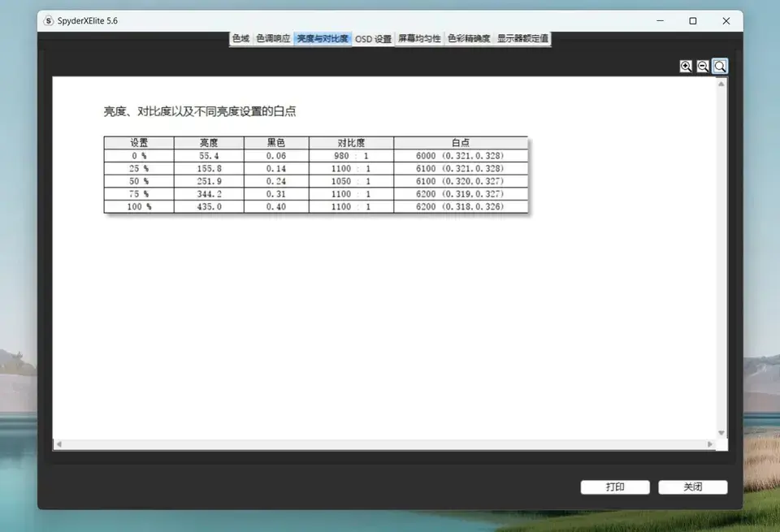The height and width of the screenshot is (532, 780).
Task: Click the 关闭 button
Action: point(692,487)
